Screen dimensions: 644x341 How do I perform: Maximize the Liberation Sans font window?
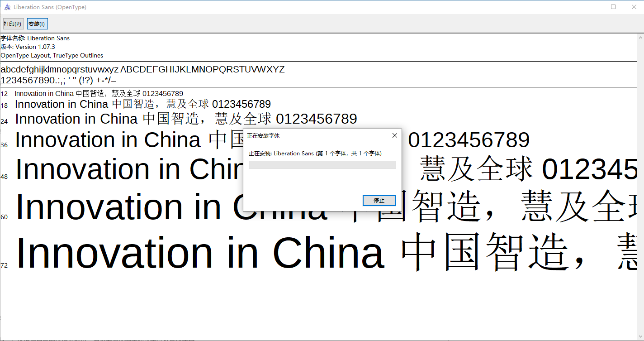(613, 7)
